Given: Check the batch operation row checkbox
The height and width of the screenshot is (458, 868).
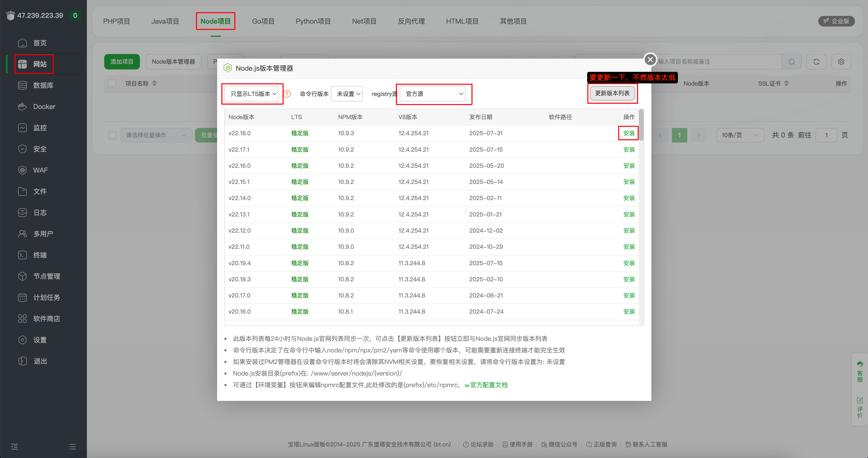Looking at the screenshot, I should (x=112, y=135).
